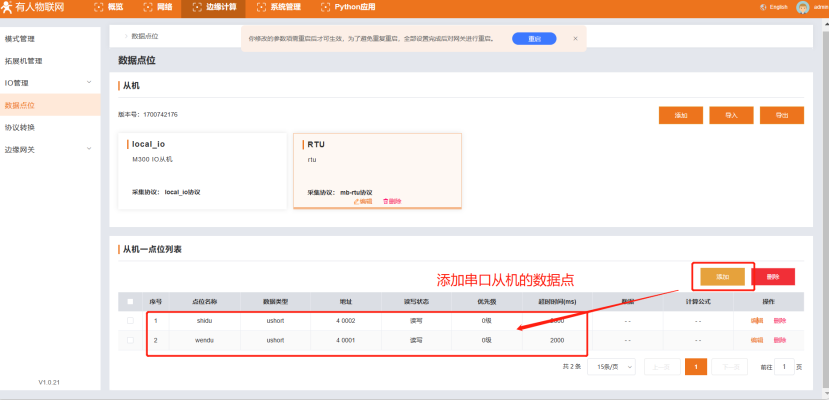Click the 概览 tab icon in top bar

tap(98, 7)
